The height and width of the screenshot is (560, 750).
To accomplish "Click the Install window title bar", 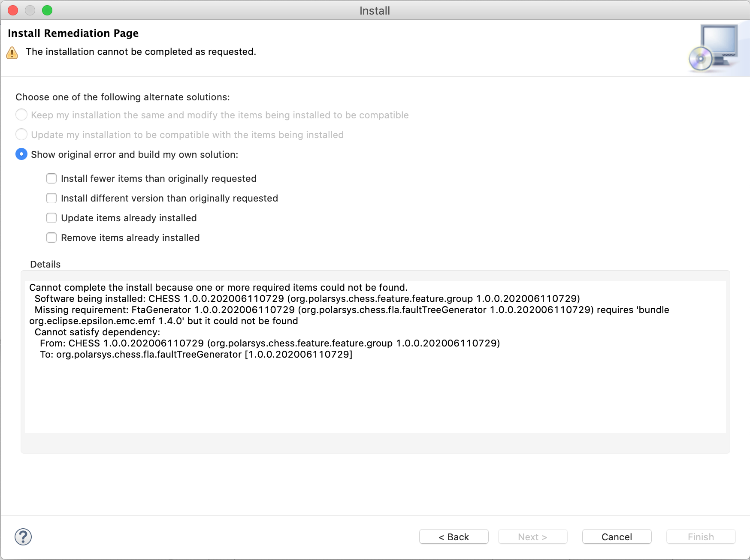I will coord(375,10).
